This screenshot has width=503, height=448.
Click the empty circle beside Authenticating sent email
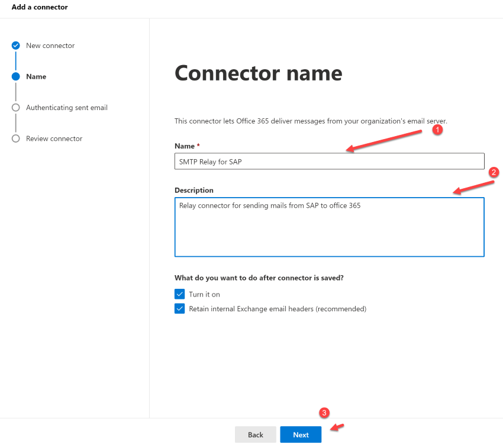point(16,108)
